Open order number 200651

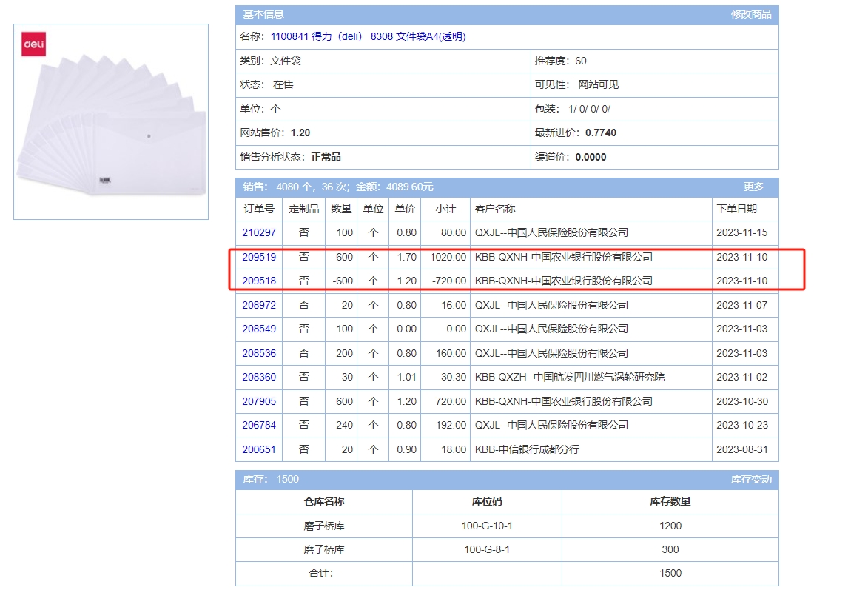tap(258, 450)
